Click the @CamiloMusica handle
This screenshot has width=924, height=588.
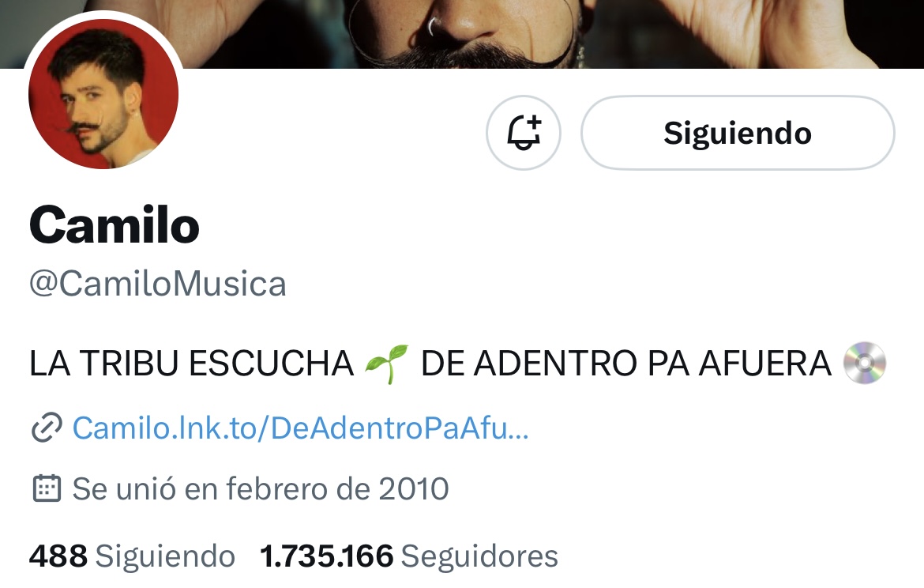click(x=158, y=284)
